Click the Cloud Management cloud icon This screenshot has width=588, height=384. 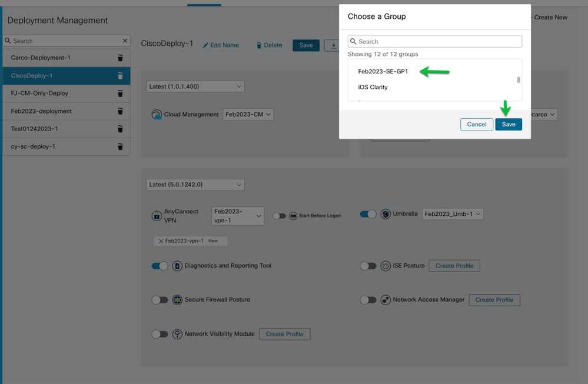point(157,114)
